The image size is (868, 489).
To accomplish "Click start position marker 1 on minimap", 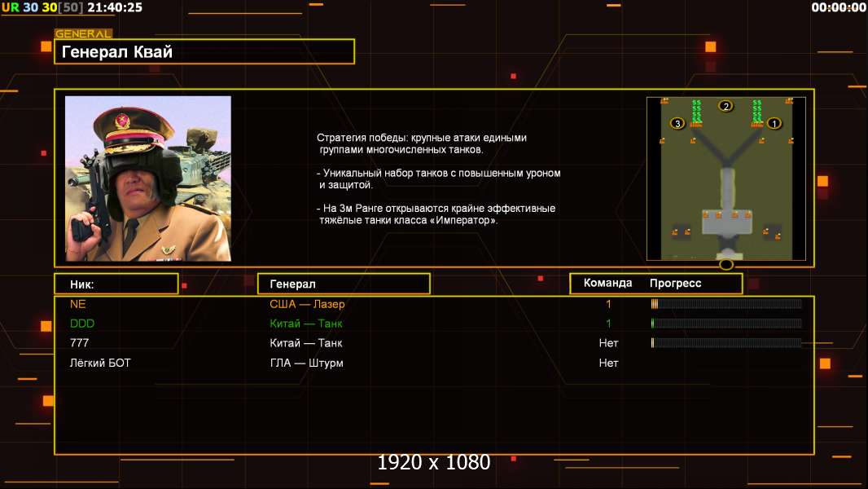I will click(774, 123).
